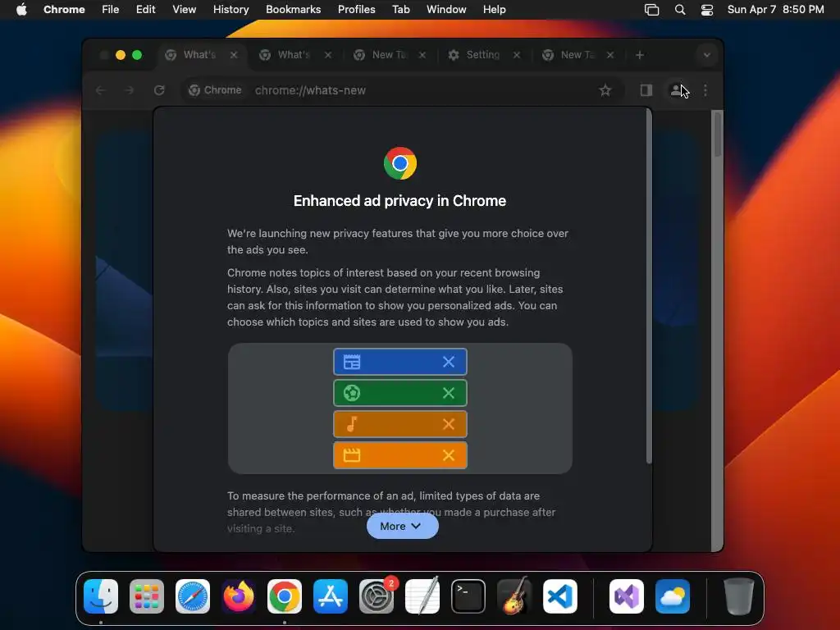Open Finder from the Dock
Image resolution: width=840 pixels, height=630 pixels.
pyautogui.click(x=101, y=596)
